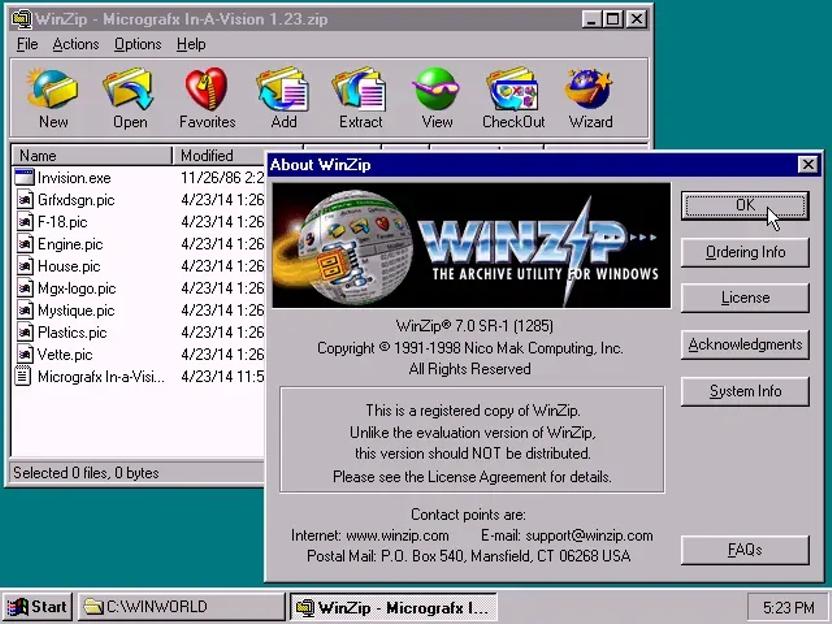Click the icon beside Engine.pic
The width and height of the screenshot is (832, 624).
tap(24, 244)
